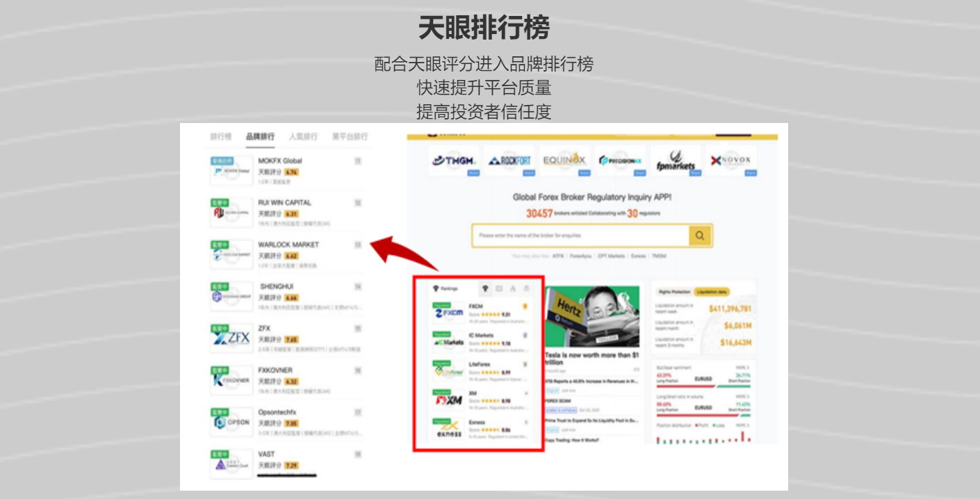The image size is (980, 499).
Task: Expand MORE for Bull/bear sentiment
Action: pyautogui.click(x=743, y=366)
